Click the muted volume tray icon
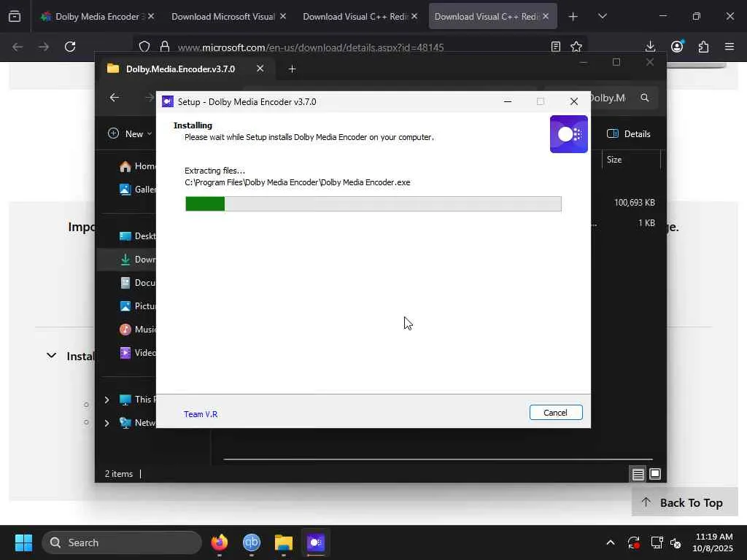 pos(676,542)
